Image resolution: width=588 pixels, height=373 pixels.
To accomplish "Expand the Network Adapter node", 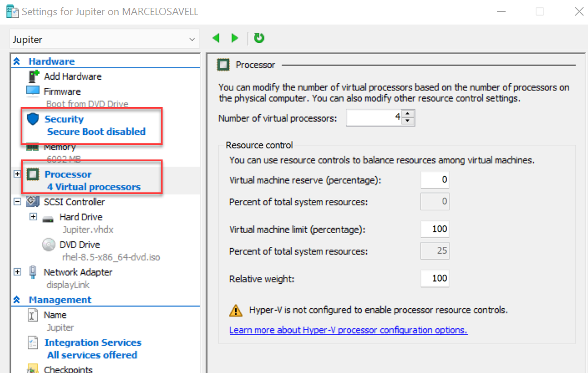I will (17, 272).
